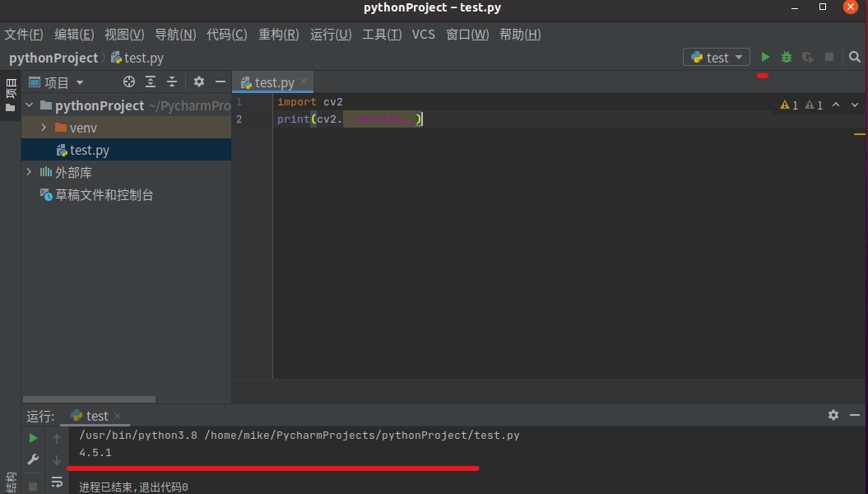Start debugging with the bug icon
This screenshot has height=494, width=868.
[x=786, y=57]
